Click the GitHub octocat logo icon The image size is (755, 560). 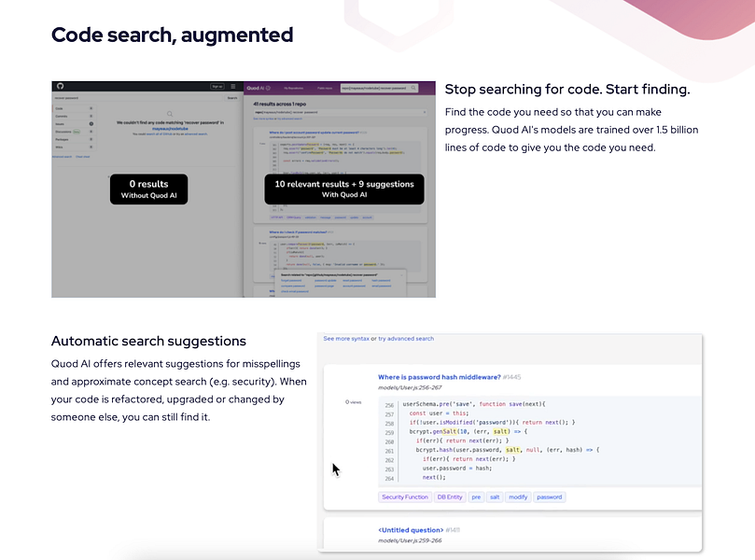click(x=60, y=86)
